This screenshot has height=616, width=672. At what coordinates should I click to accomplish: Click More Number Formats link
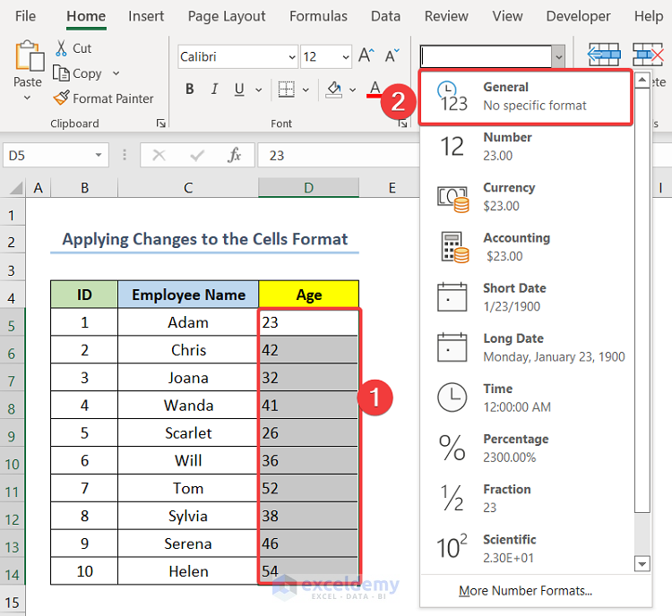pos(525,591)
